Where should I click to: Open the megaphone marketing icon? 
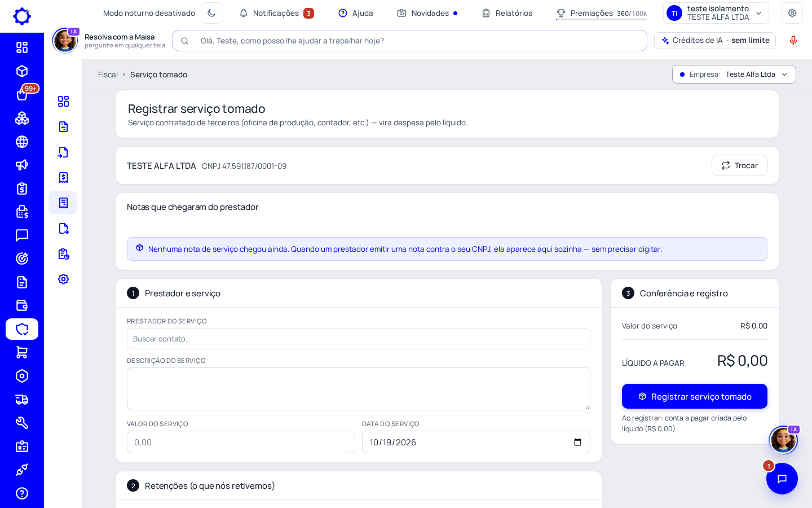(x=22, y=165)
